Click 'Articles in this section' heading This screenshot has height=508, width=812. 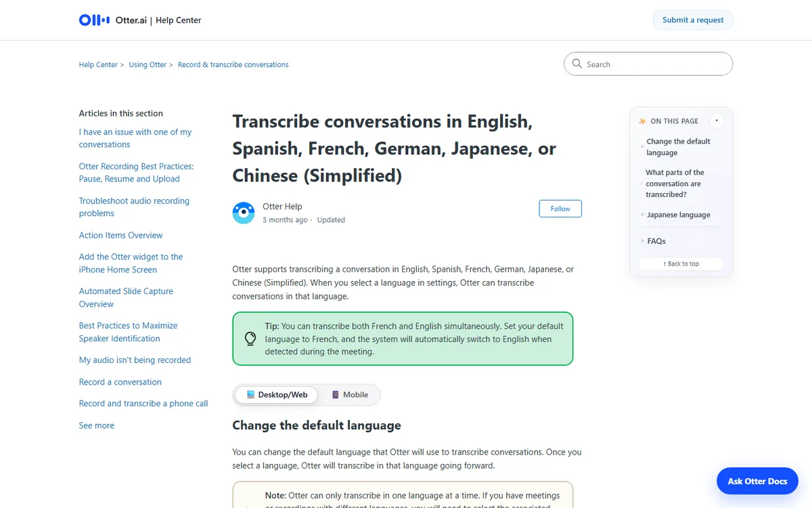tap(121, 113)
